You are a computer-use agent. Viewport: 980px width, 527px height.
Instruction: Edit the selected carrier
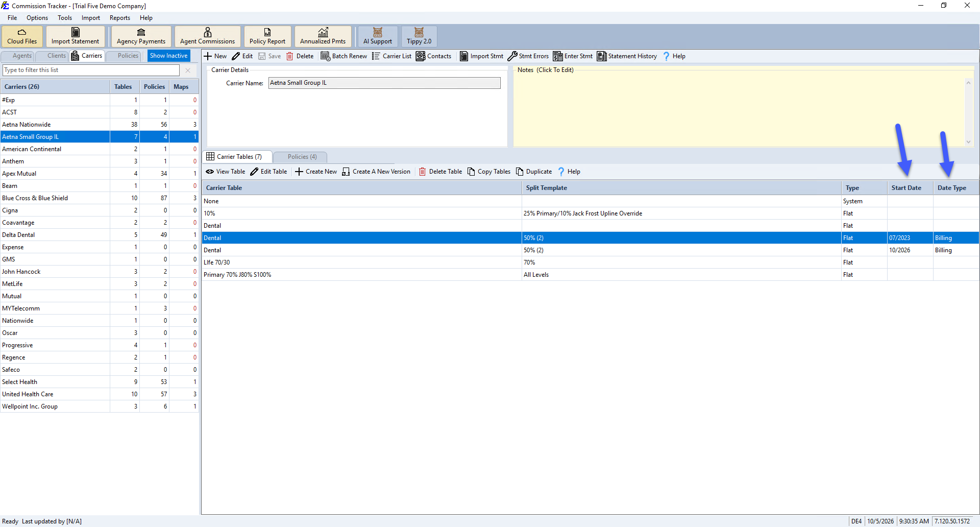tap(242, 56)
